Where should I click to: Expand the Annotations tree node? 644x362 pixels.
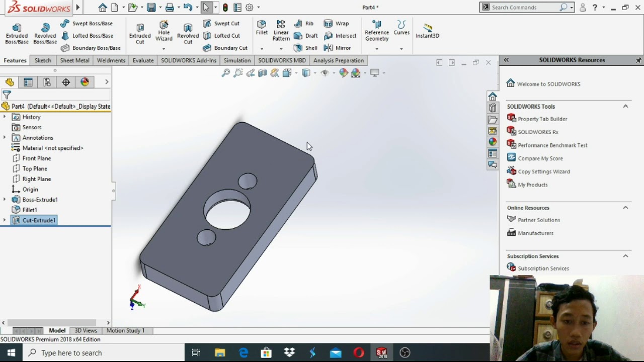[5, 137]
